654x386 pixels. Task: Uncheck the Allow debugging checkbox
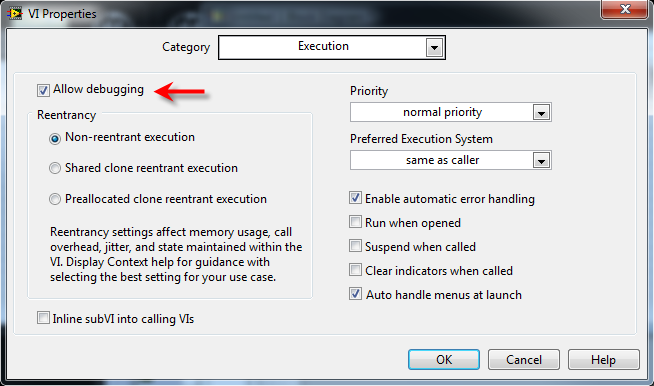[x=43, y=90]
